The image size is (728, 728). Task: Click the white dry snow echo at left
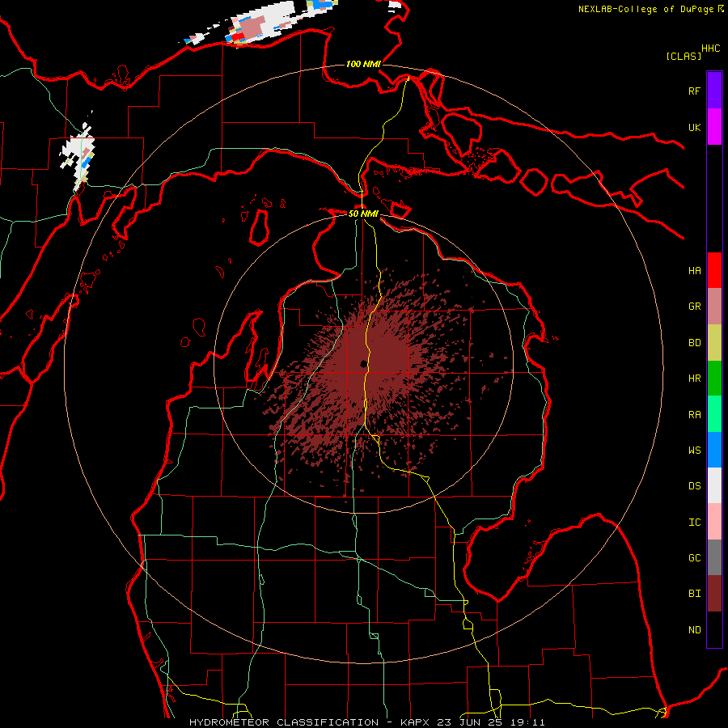tap(78, 150)
